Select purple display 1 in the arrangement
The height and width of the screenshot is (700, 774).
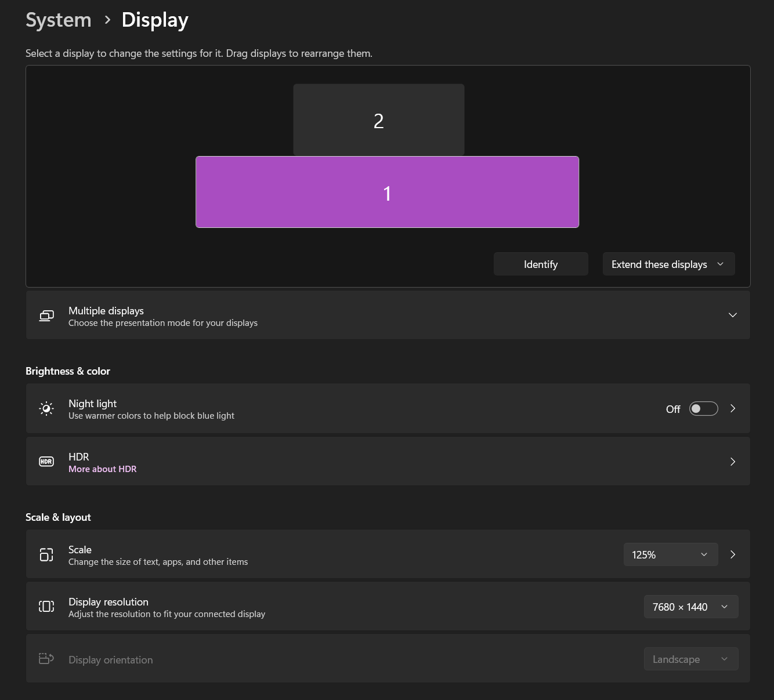[x=387, y=193]
